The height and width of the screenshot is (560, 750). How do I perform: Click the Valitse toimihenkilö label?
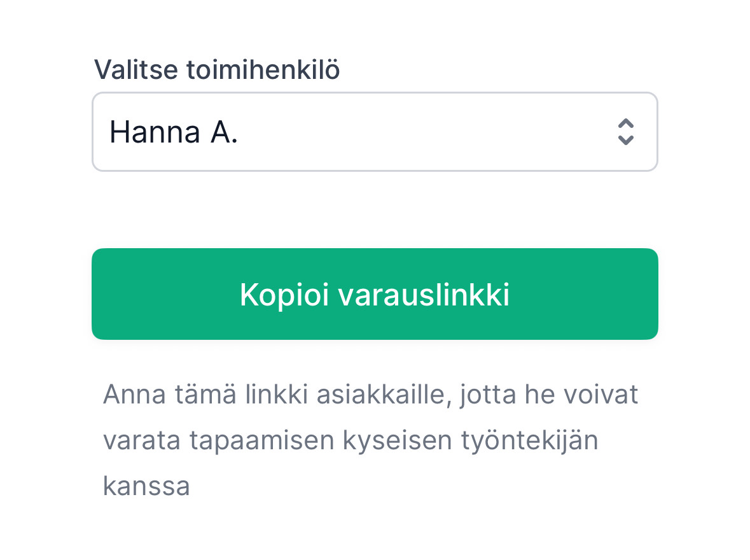pos(216,70)
